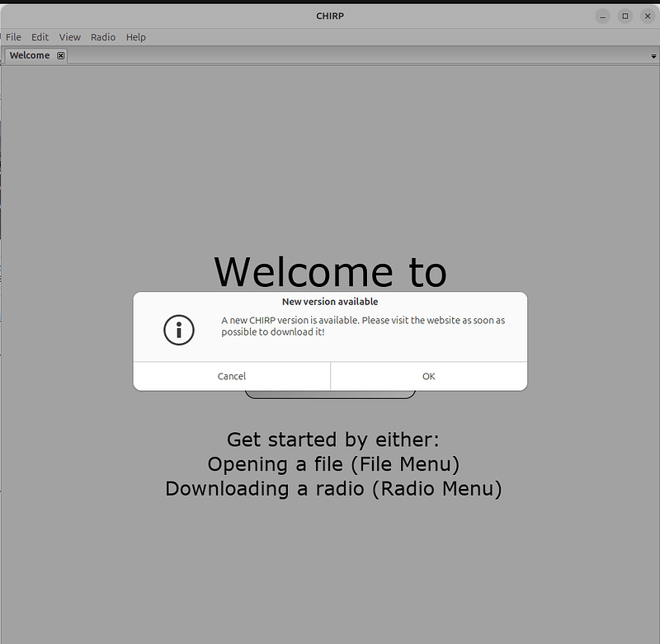Click the 'Opening a file (File Menu)' text
The image size is (660, 644).
[x=333, y=464]
